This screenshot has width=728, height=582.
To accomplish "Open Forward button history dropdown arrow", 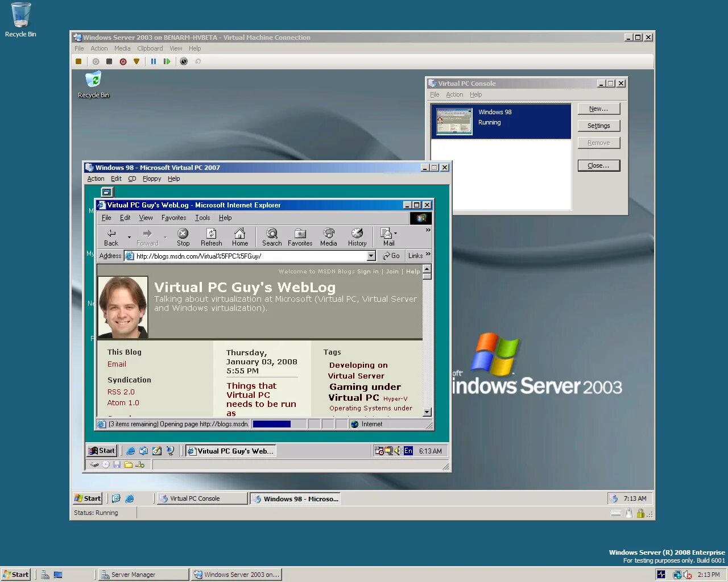I will click(x=166, y=237).
